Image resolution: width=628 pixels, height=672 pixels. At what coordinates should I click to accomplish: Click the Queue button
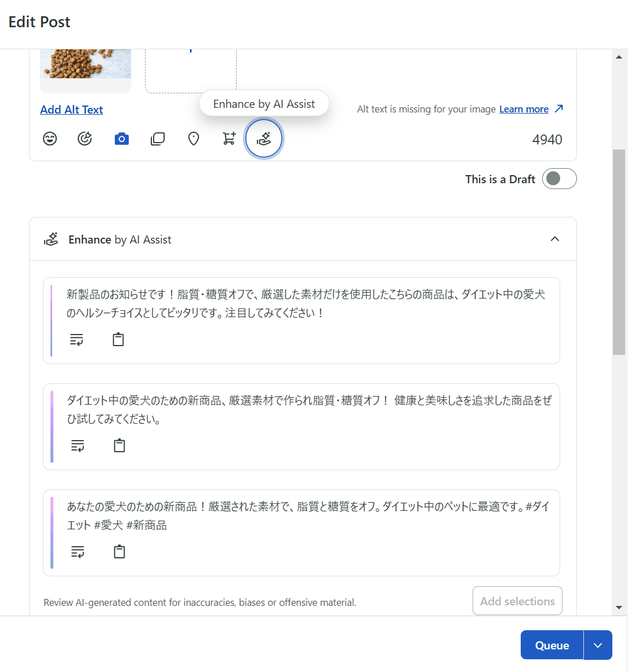(x=551, y=645)
